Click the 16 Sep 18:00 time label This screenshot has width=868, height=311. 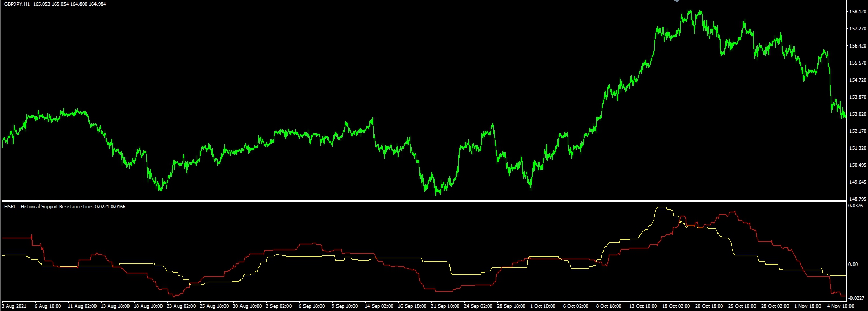[x=412, y=306]
